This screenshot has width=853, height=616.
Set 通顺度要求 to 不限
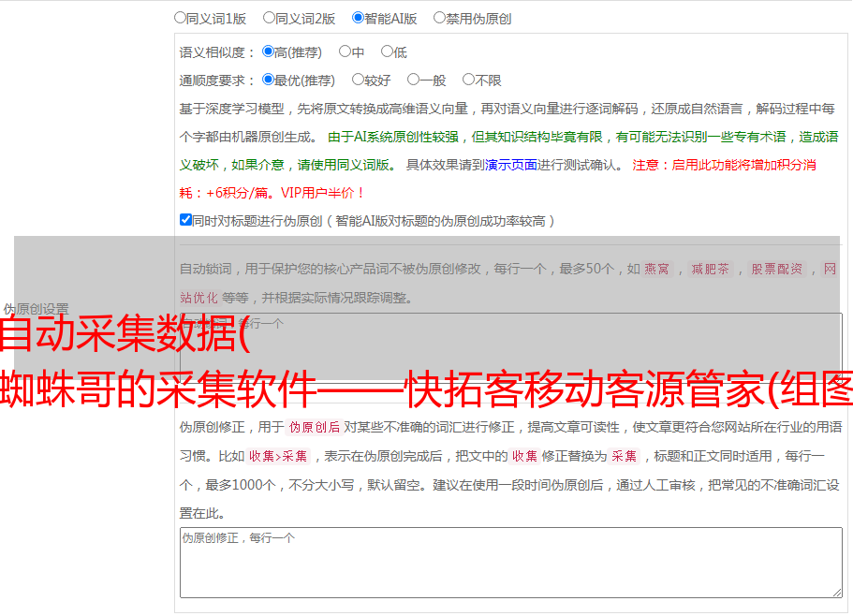468,80
